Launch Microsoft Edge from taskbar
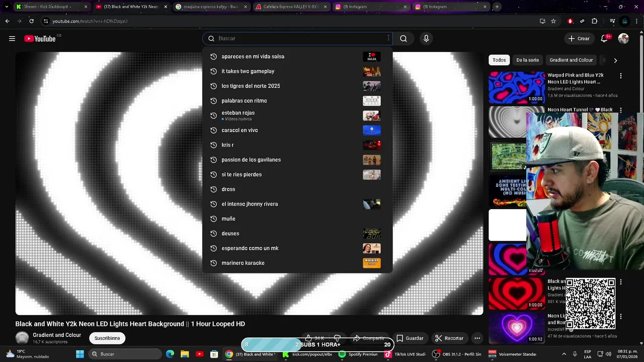 (x=170, y=354)
